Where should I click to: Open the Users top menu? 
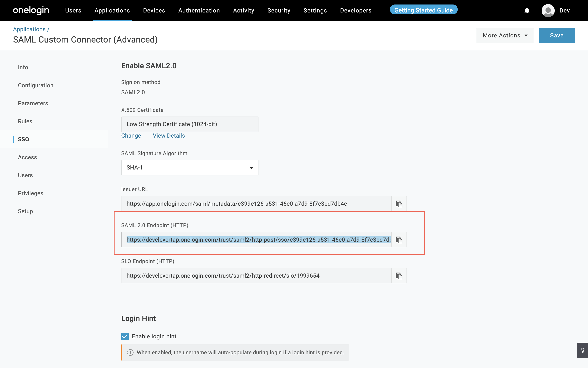pyautogui.click(x=73, y=10)
